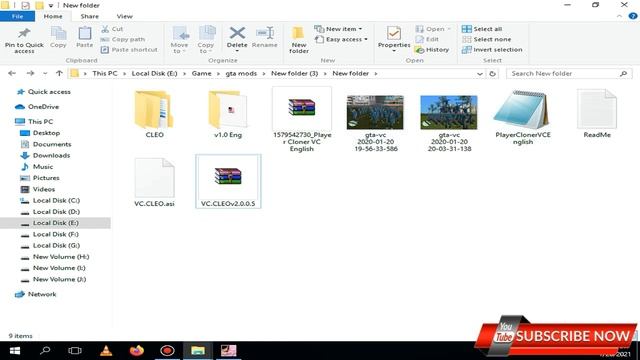This screenshot has width=640, height=360.
Task: Open the File menu tab
Action: tap(18, 16)
